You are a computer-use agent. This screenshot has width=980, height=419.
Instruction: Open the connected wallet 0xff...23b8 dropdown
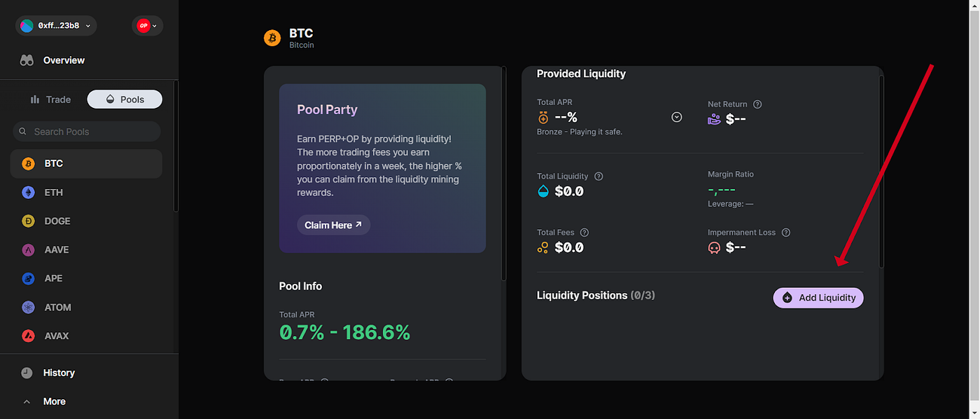tap(56, 25)
